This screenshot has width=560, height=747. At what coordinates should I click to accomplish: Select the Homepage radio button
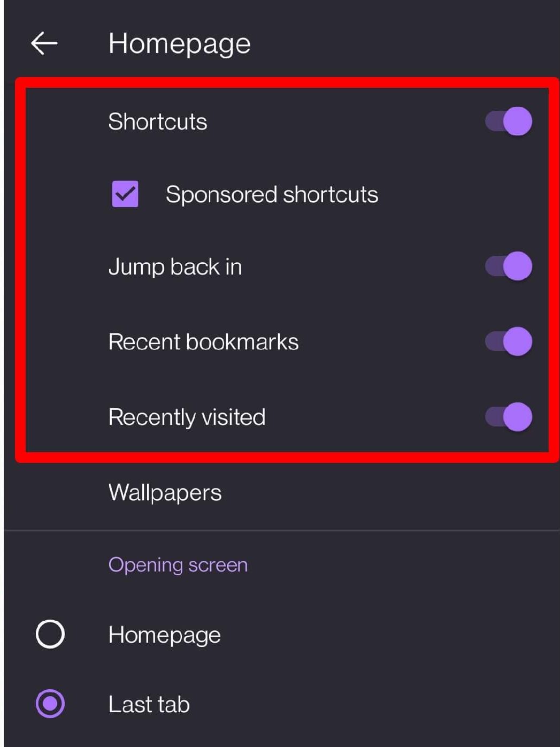[50, 634]
